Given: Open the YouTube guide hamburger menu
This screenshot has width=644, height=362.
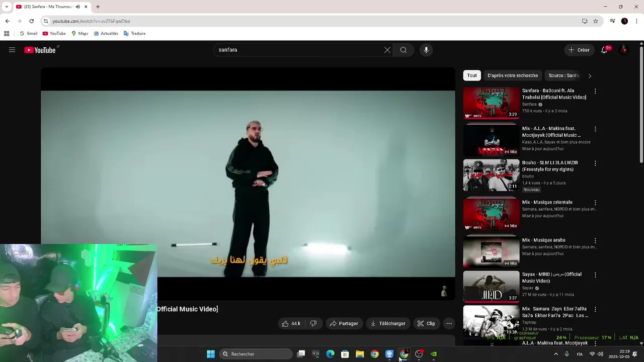Looking at the screenshot, I should pyautogui.click(x=12, y=50).
